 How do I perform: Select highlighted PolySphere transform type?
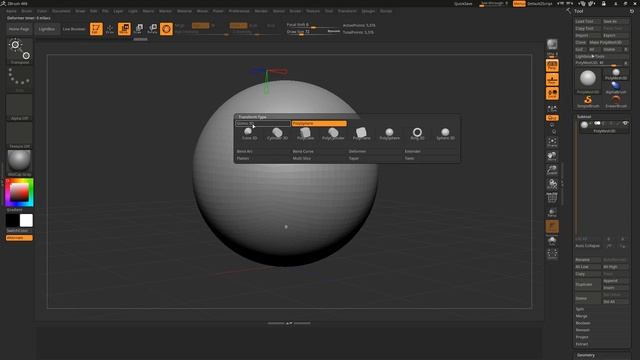point(319,123)
